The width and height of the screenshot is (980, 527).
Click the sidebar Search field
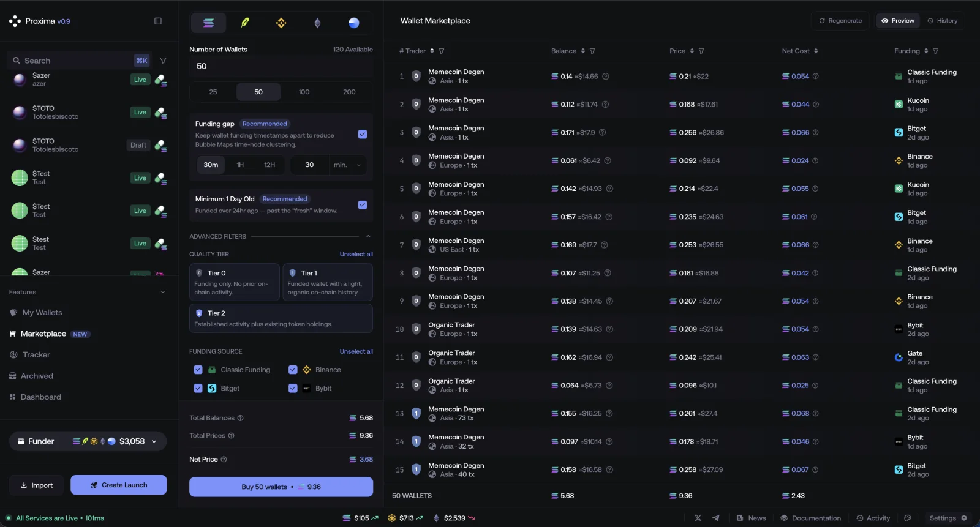pyautogui.click(x=79, y=61)
